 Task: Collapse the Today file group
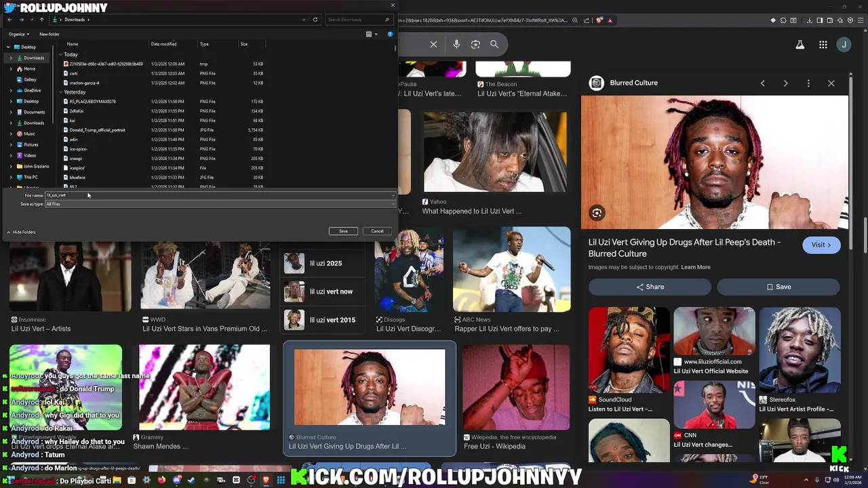(x=60, y=54)
